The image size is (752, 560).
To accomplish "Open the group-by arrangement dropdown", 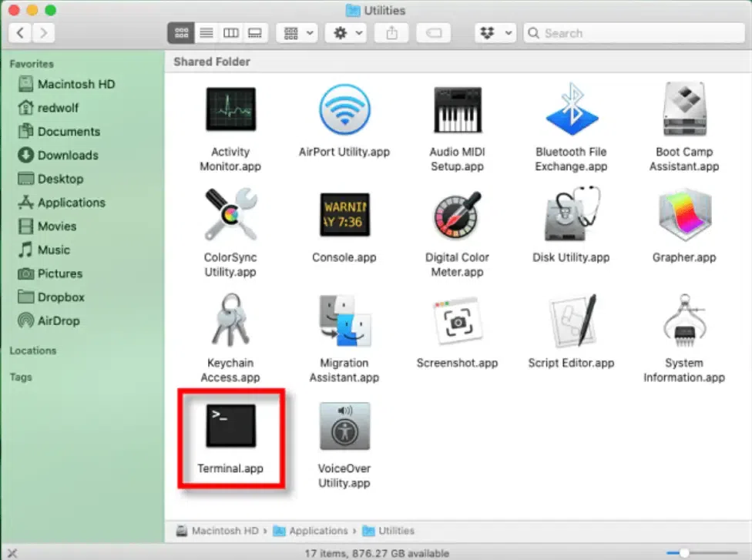I will click(297, 33).
